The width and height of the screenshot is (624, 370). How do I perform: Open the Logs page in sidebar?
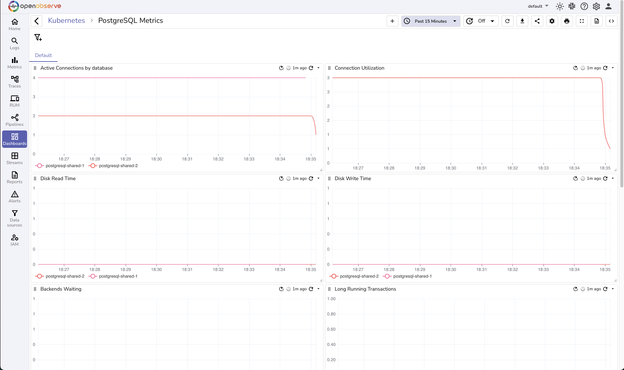click(14, 43)
